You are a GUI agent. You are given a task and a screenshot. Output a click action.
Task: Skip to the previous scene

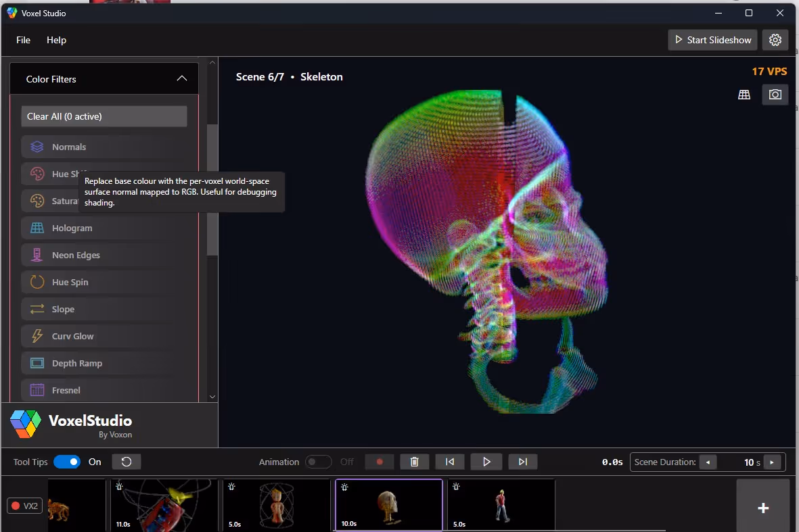pyautogui.click(x=450, y=462)
